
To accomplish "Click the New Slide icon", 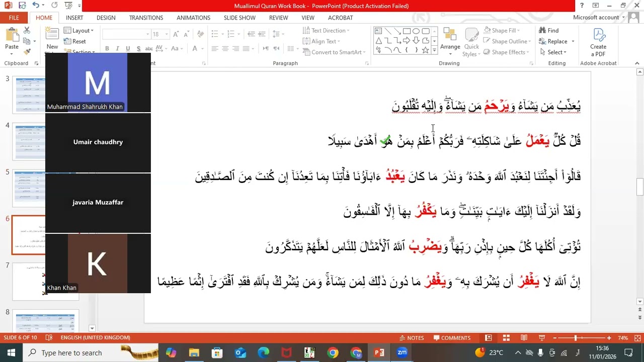I will point(52,33).
